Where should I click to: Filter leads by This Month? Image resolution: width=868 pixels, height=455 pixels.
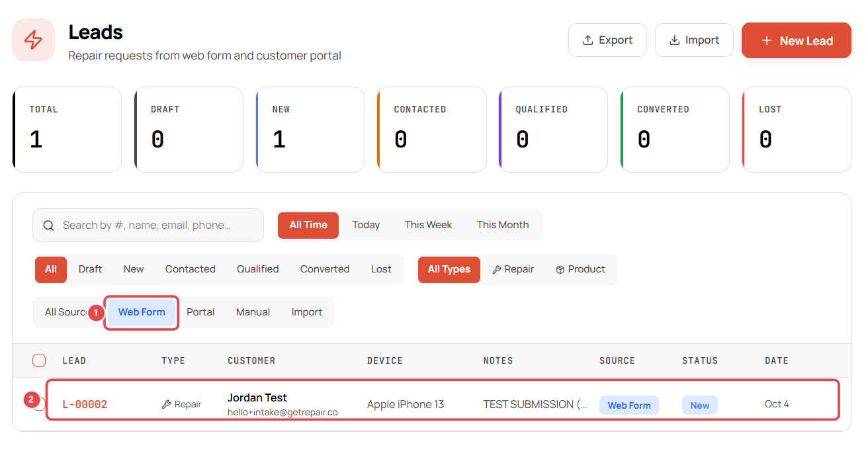(x=503, y=225)
